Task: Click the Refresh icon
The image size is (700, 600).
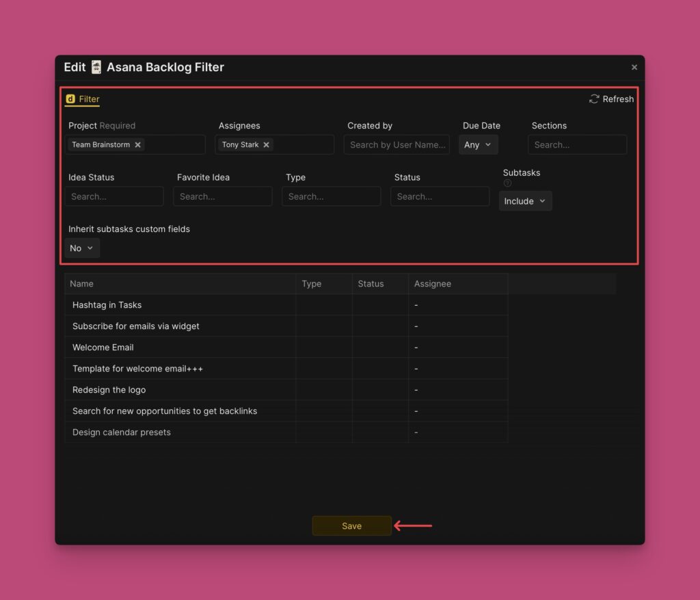Action: (x=594, y=99)
